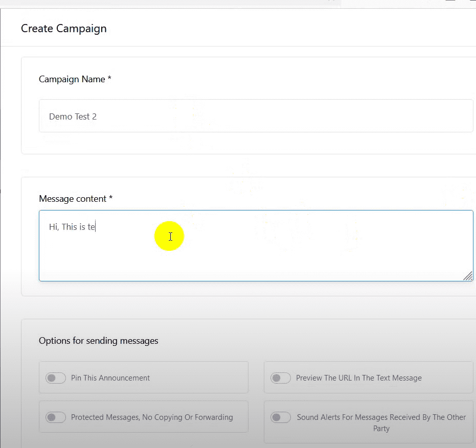Turn on Protected Messages switch

pos(56,417)
